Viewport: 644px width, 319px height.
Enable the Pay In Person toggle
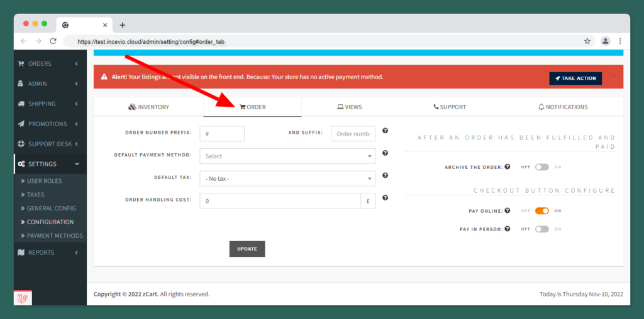(541, 229)
